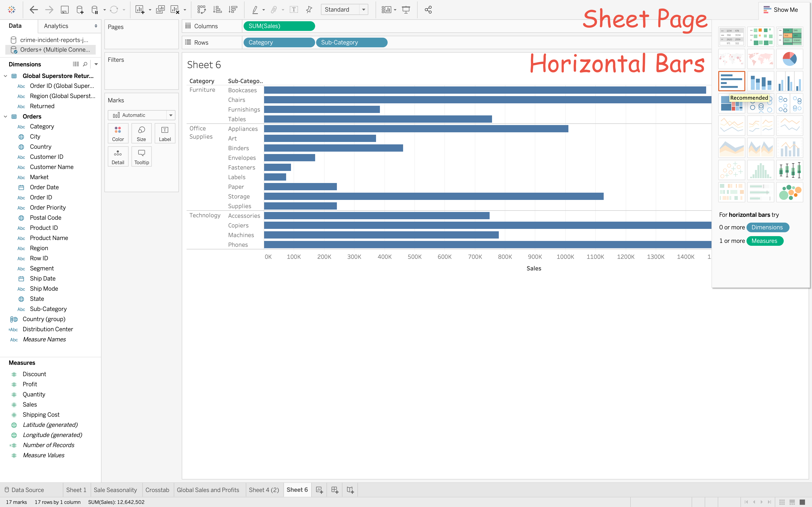The image size is (812, 507).
Task: Select the pie chart in Show Me
Action: click(789, 59)
